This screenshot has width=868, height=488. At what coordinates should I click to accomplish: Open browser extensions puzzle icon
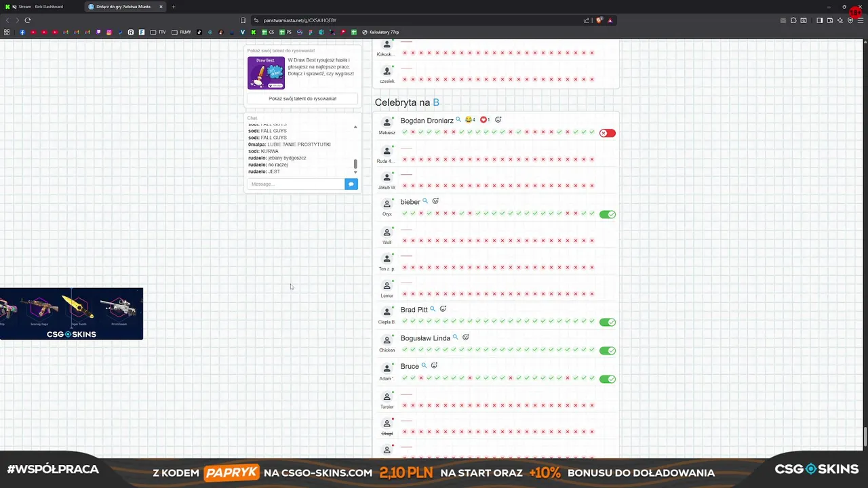793,20
